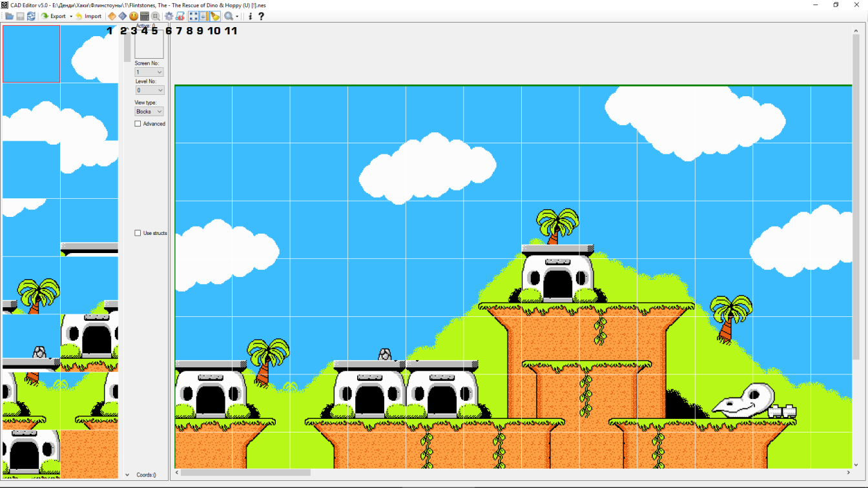
Task: Click the map vertical scrollbar thumb
Action: click(856, 198)
